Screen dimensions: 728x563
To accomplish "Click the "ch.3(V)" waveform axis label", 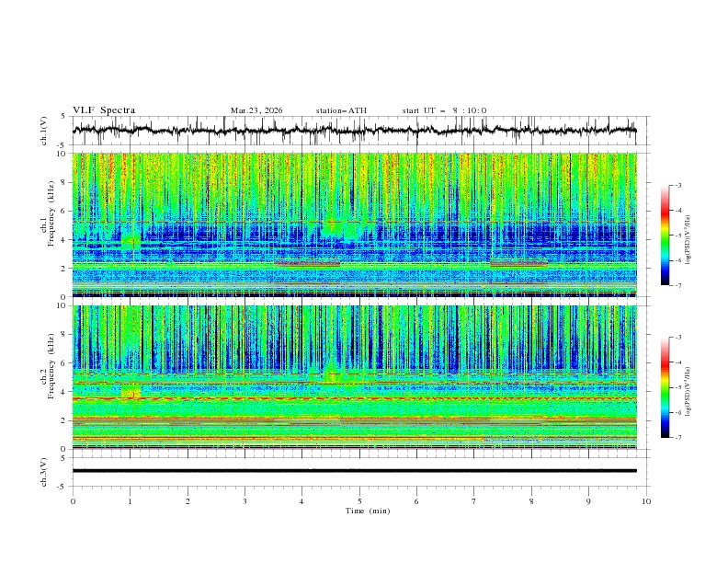I will 44,472.
